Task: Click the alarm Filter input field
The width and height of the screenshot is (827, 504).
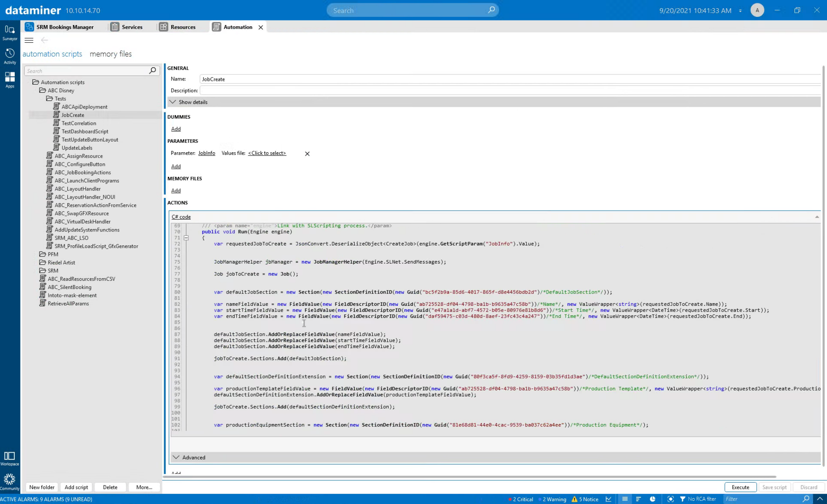Action: [x=762, y=499]
